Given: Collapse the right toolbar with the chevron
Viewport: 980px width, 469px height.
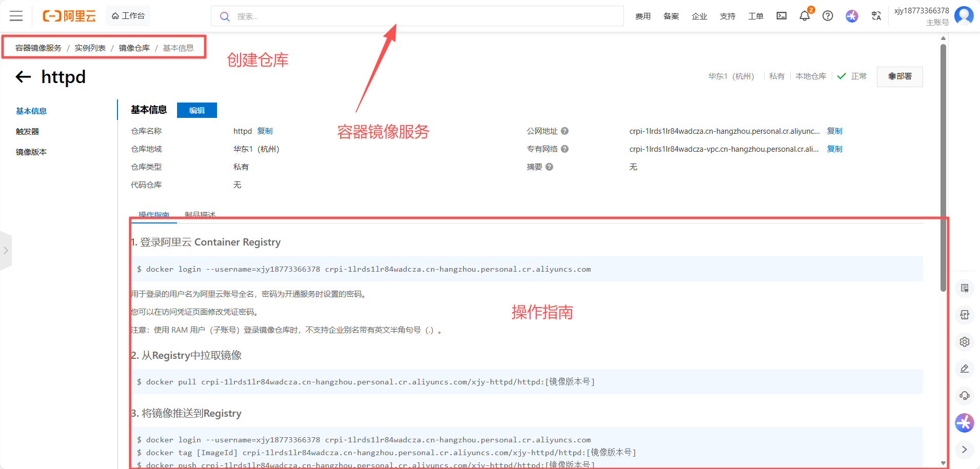Looking at the screenshot, I should pyautogui.click(x=965, y=450).
